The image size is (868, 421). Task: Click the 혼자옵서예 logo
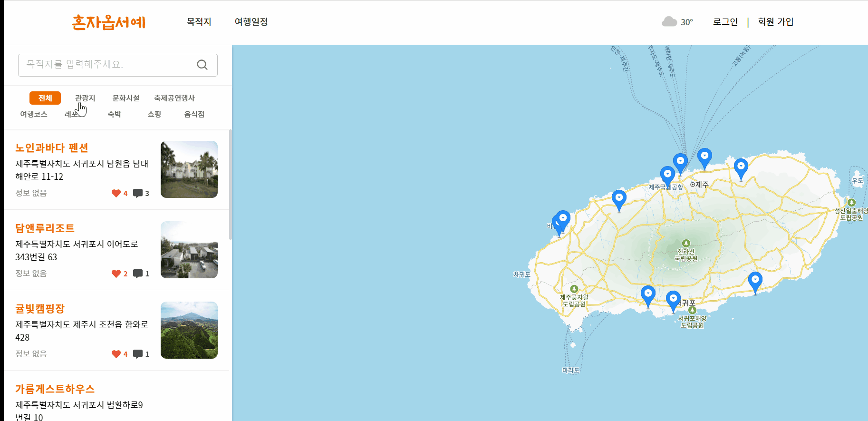pyautogui.click(x=109, y=22)
